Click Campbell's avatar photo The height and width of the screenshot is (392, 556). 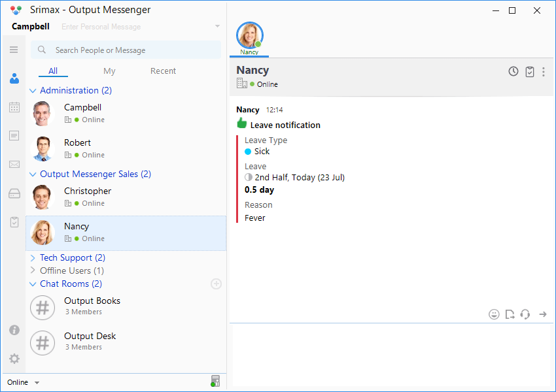43,114
